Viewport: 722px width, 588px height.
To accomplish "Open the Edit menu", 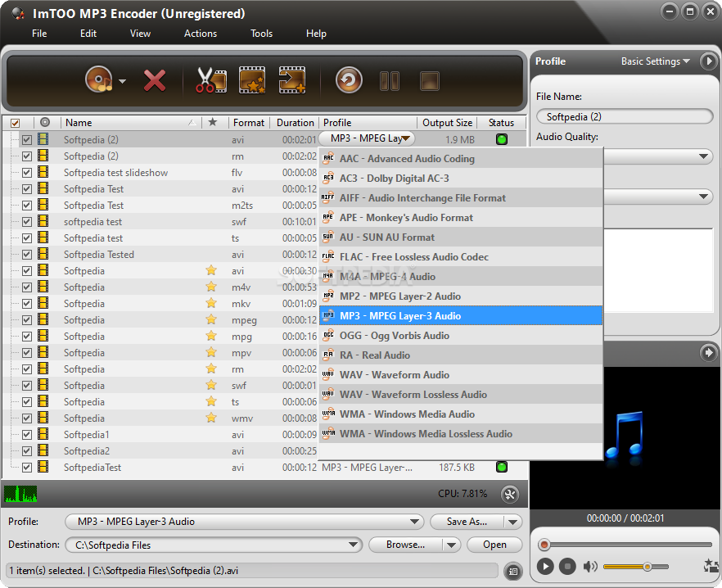I will pyautogui.click(x=88, y=34).
